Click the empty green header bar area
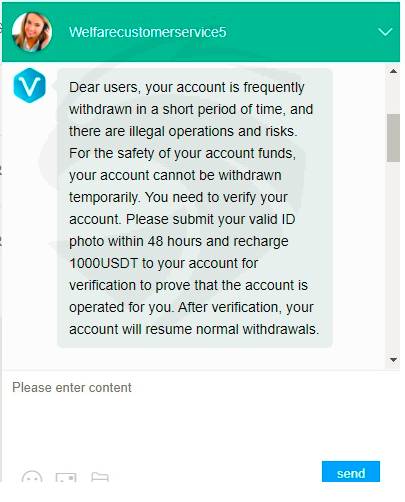This screenshot has width=405, height=502. coord(300,32)
